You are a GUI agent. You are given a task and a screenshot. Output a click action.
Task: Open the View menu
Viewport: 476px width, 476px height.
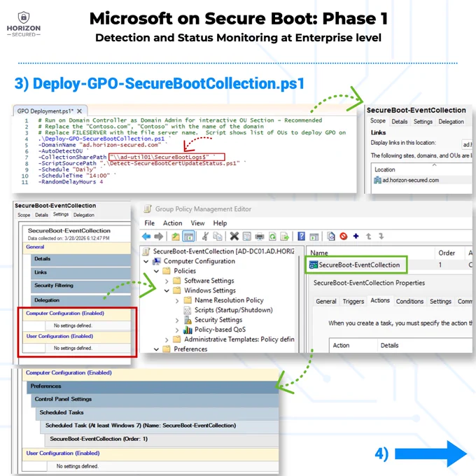[197, 223]
